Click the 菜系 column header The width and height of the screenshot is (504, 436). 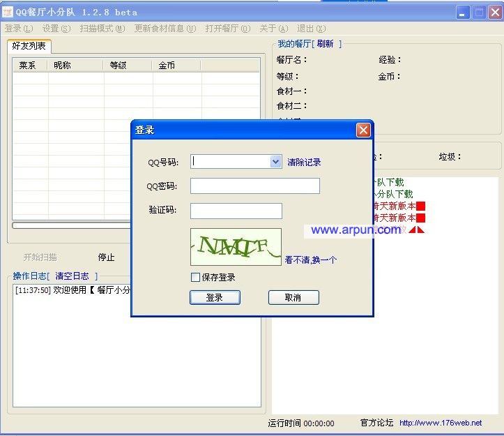point(30,66)
